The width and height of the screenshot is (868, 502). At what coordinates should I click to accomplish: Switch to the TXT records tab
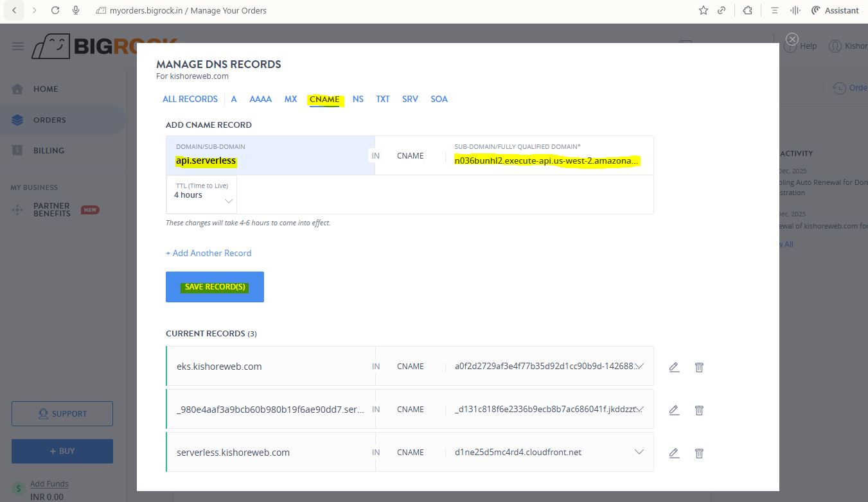point(383,99)
